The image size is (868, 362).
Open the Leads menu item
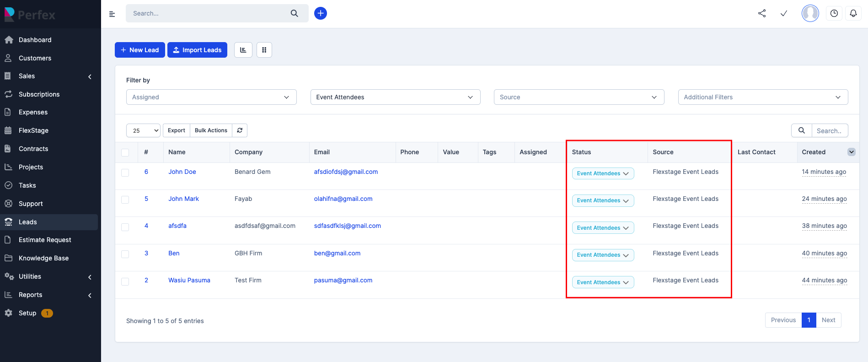click(49, 222)
